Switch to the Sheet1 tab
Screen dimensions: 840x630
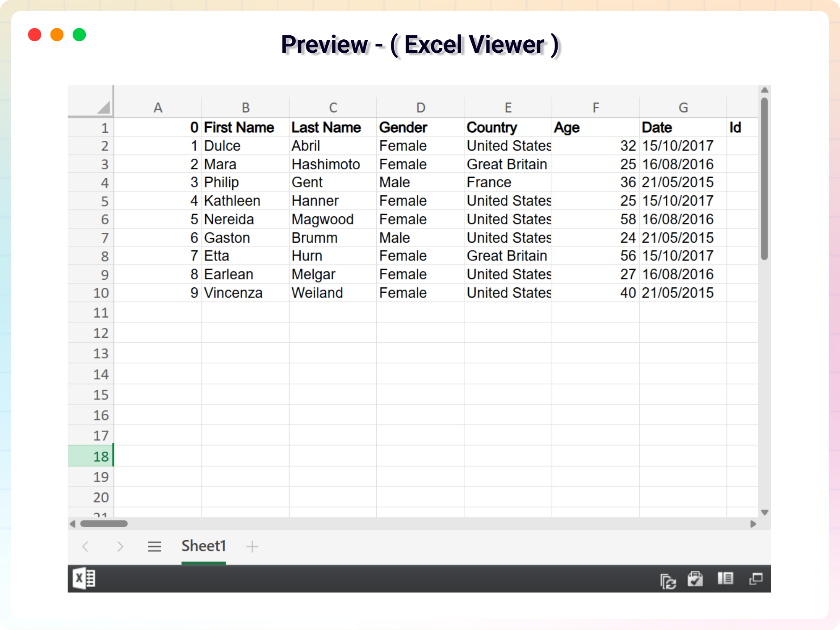click(x=204, y=546)
